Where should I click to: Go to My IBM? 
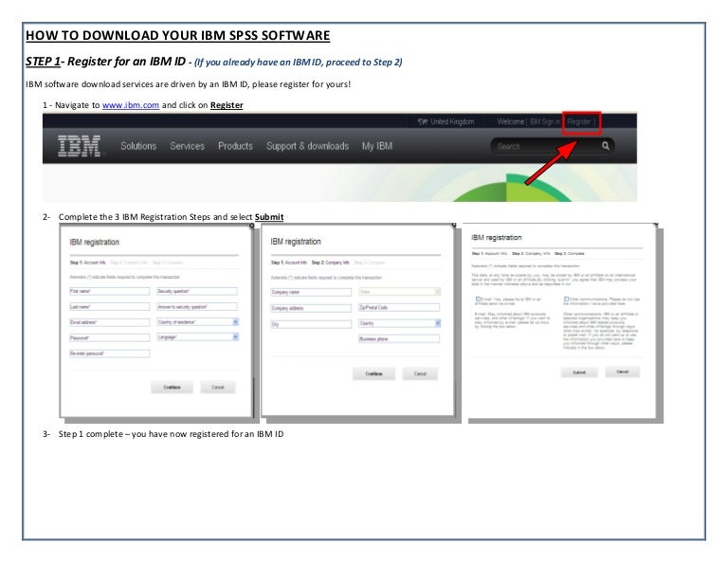(x=381, y=147)
